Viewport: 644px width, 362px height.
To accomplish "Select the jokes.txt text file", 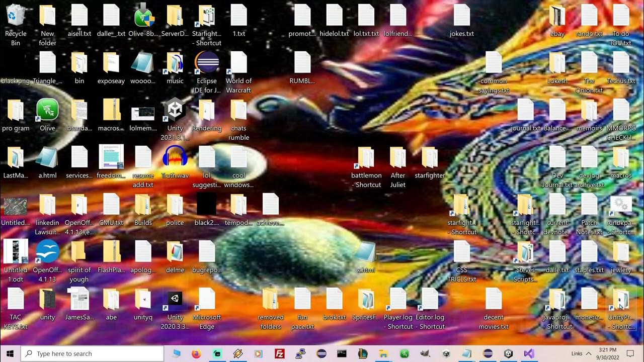I will click(461, 15).
